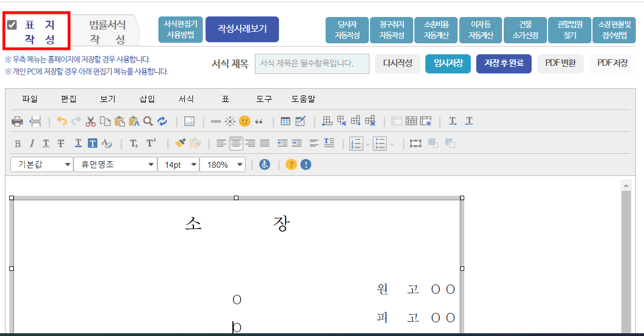Click the 서식 제목 input field
644x336 pixels.
[x=311, y=64]
